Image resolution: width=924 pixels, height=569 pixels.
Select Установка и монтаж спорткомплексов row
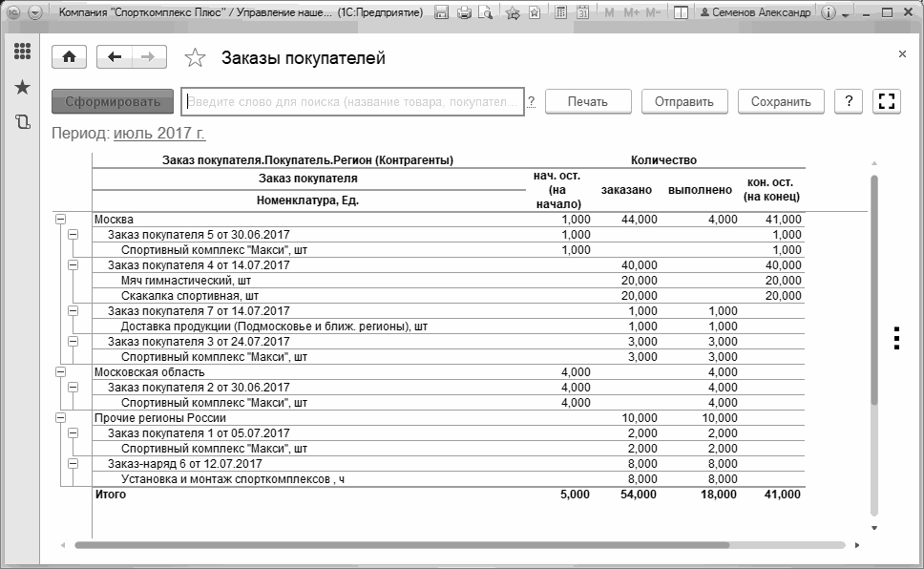[x=449, y=479]
